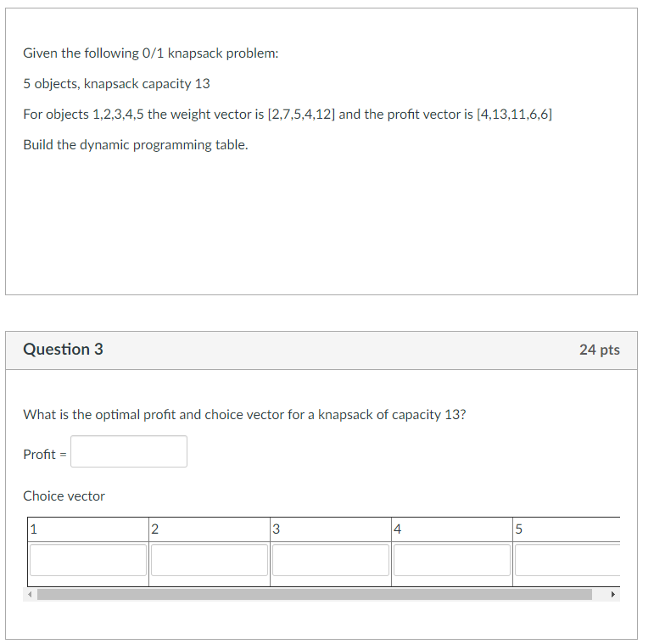654x644 pixels.
Task: Click the 'Choice vector' label
Action: [64, 496]
